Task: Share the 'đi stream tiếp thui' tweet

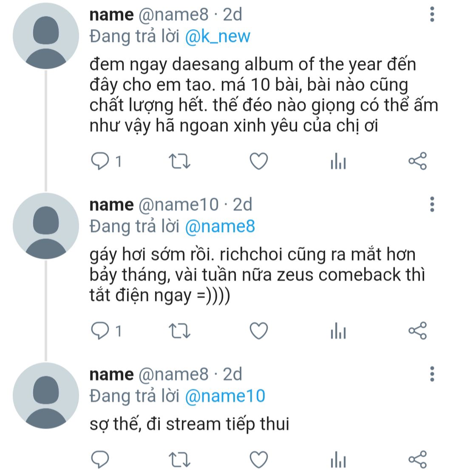Action: tap(417, 459)
